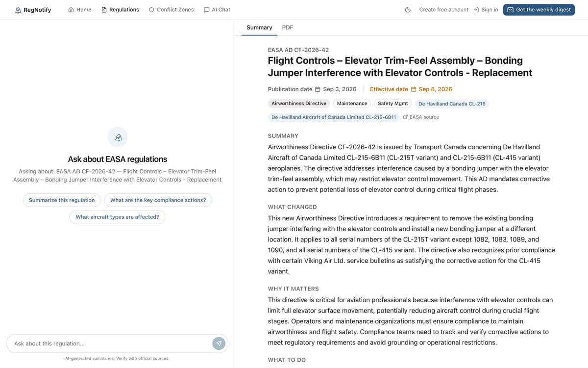Click the calendar icon beside Sep 3, 2026
The height and width of the screenshot is (368, 588).
pos(318,89)
